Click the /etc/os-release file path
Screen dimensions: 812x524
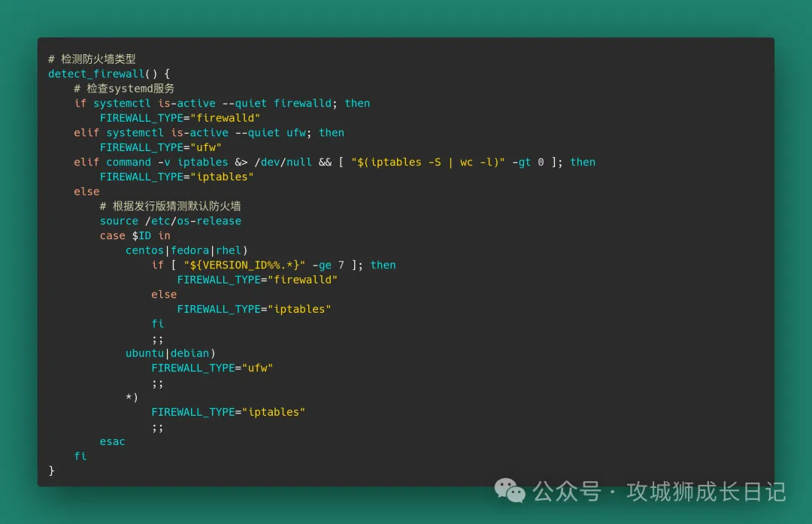[x=193, y=221]
